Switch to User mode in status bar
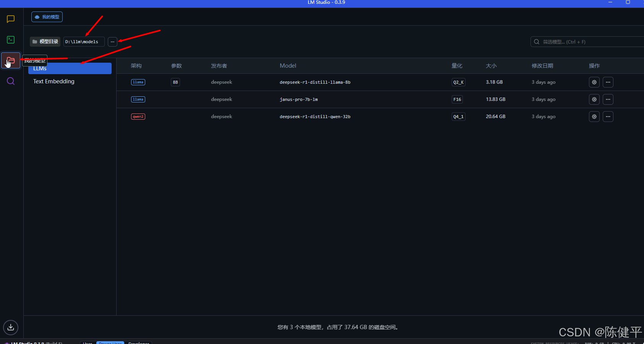The width and height of the screenshot is (644, 344). (x=88, y=343)
